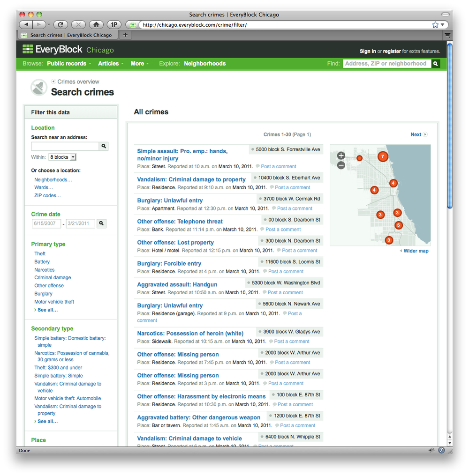Click the back arrow beside Crimes overview
Image resolution: width=469 pixels, height=476 pixels.
point(53,82)
